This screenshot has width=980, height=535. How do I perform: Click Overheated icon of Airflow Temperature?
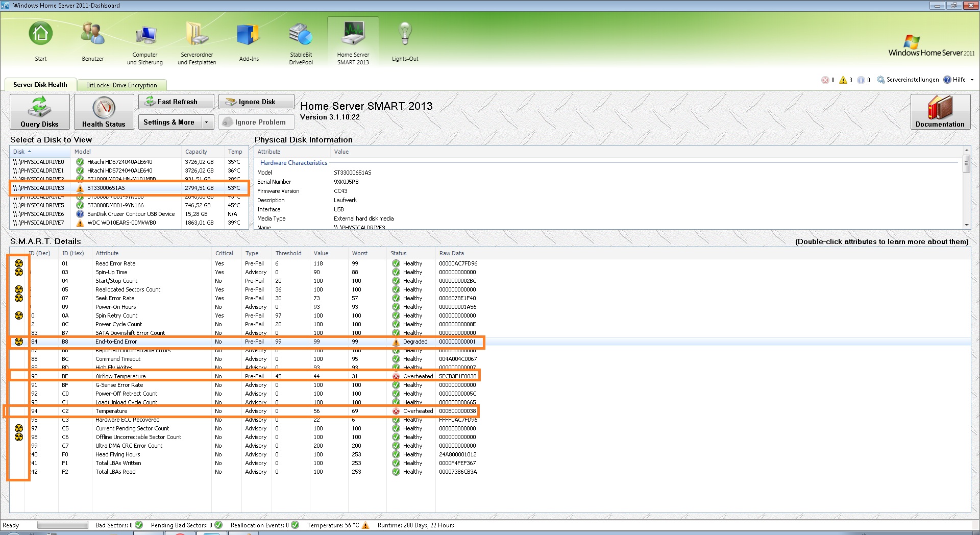396,376
